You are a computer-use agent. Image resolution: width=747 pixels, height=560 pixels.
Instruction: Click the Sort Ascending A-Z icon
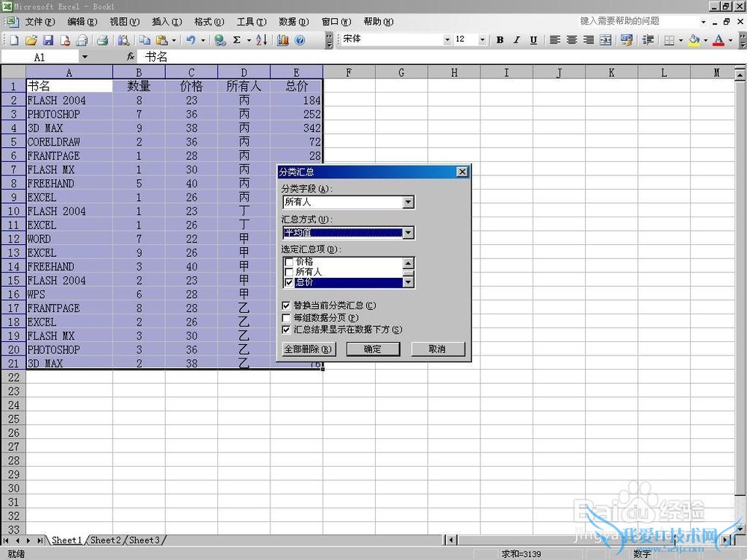point(261,40)
